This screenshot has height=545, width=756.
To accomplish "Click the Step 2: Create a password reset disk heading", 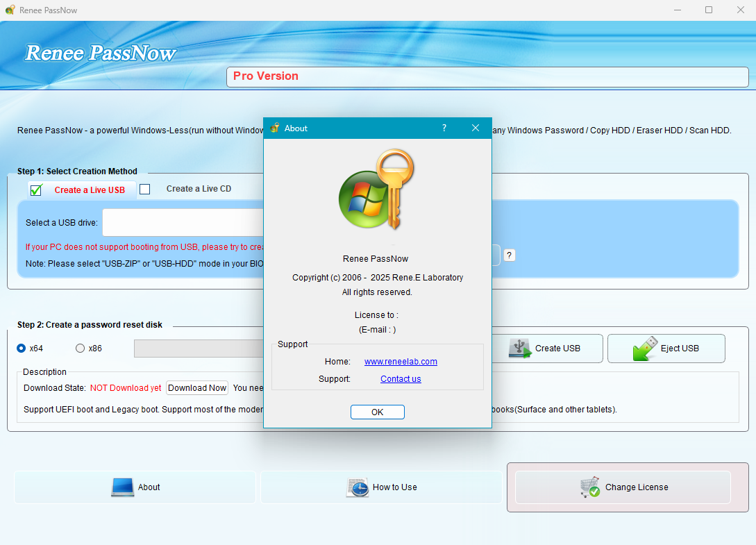I will (90, 325).
